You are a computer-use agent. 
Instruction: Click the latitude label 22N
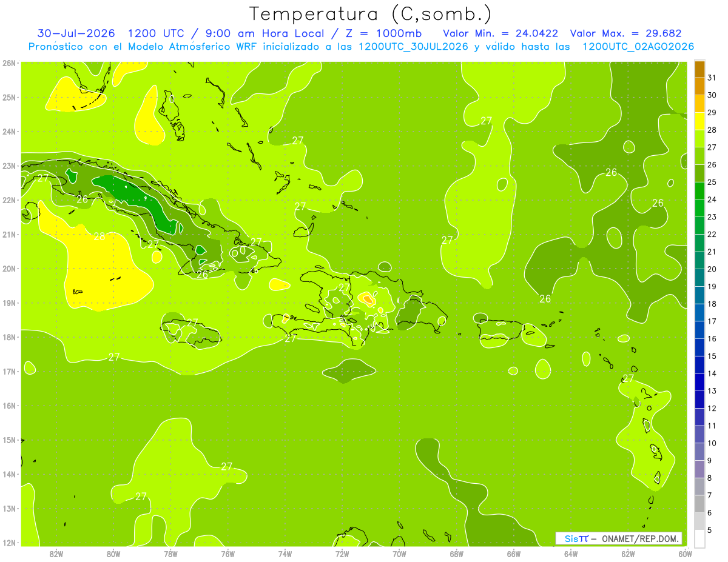pos(9,200)
